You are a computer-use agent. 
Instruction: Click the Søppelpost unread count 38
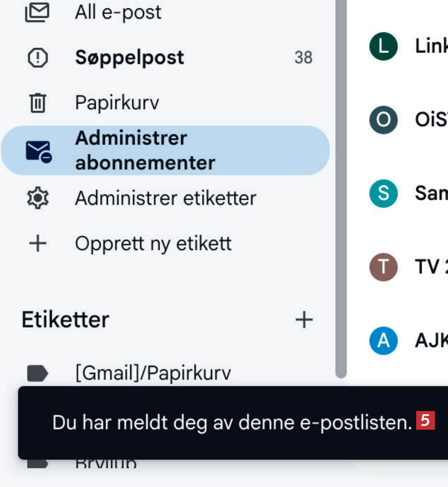[303, 58]
